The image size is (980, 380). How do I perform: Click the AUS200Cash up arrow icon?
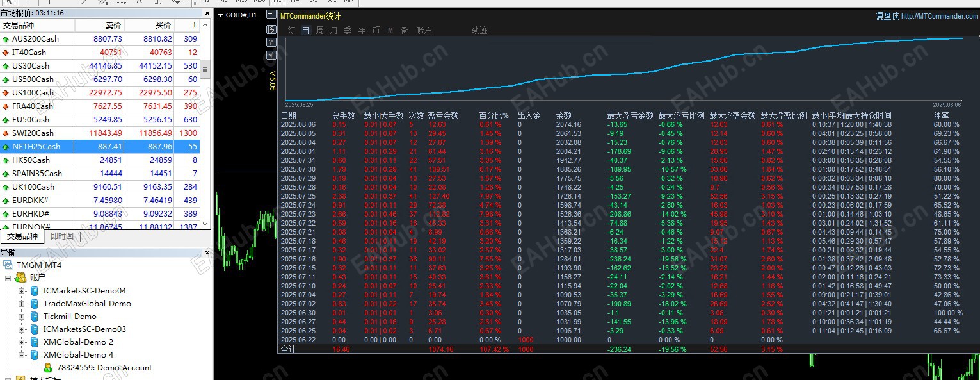[6, 39]
